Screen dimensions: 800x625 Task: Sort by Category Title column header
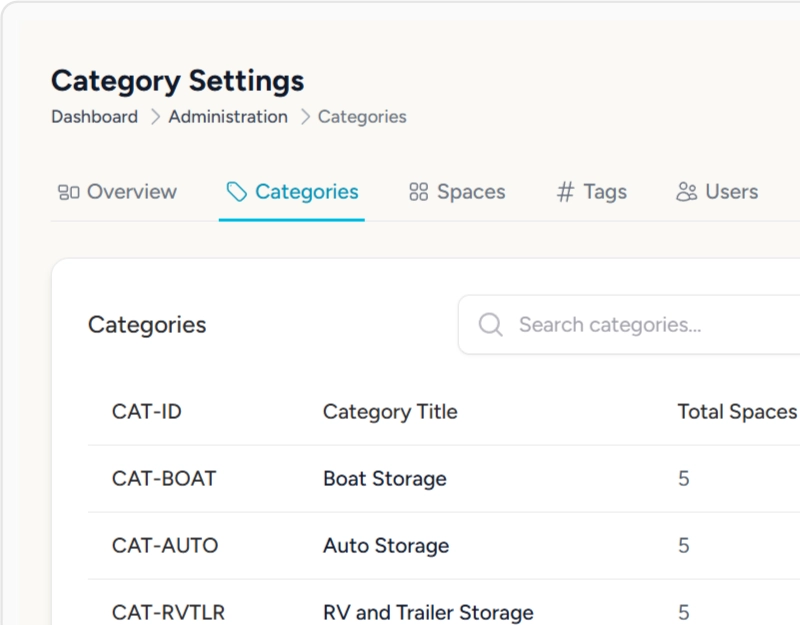pyautogui.click(x=390, y=412)
